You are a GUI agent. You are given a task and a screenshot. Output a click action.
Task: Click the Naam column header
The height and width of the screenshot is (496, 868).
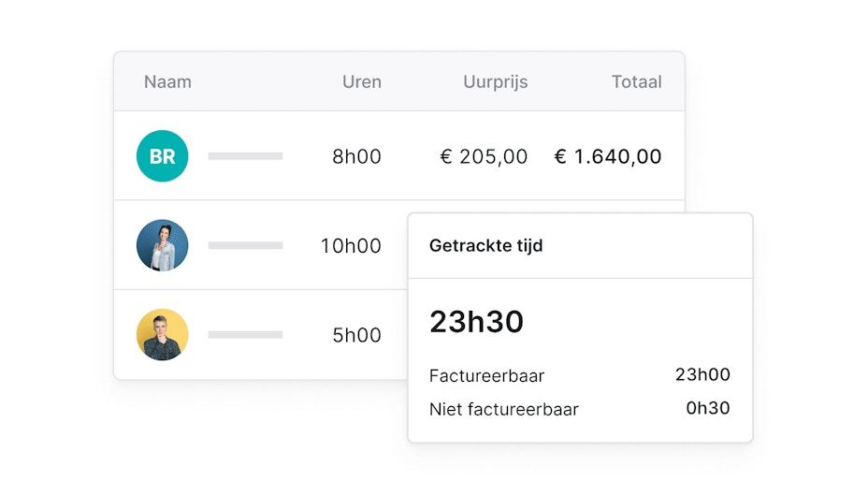167,81
